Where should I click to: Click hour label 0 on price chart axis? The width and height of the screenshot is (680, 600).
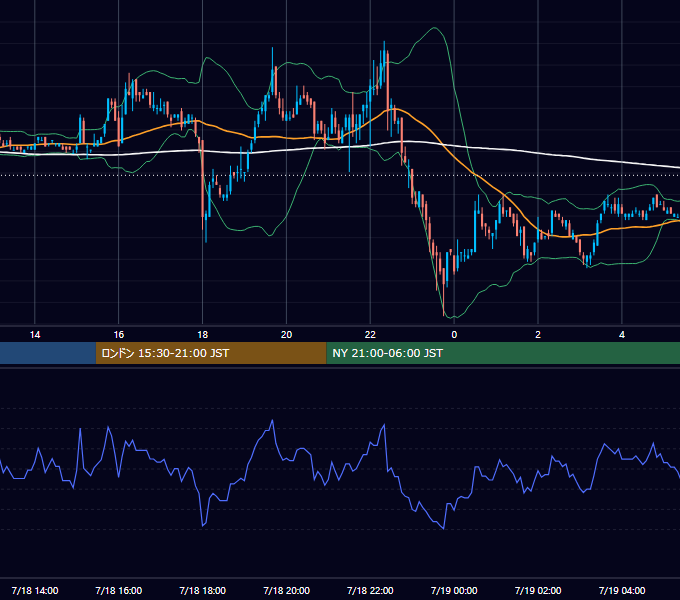tap(454, 335)
